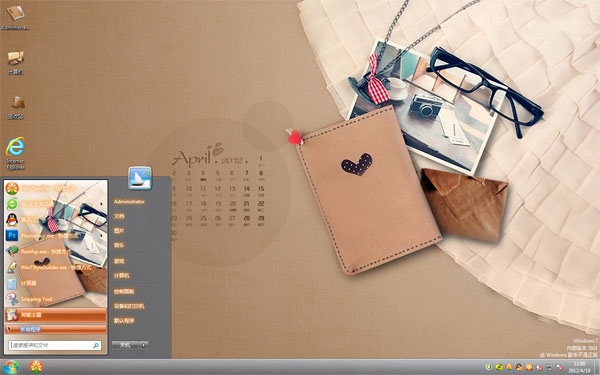Launch QQ penguin from Start menu
The height and width of the screenshot is (375, 600).
click(12, 220)
